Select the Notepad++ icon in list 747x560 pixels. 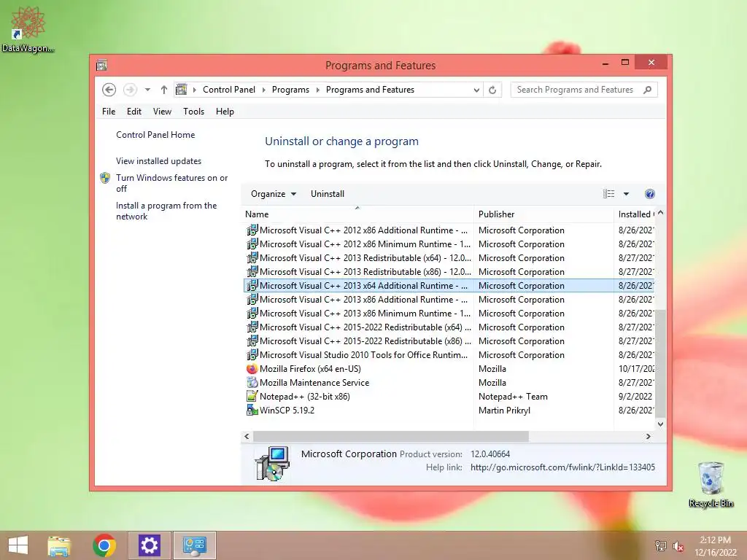pyautogui.click(x=252, y=396)
